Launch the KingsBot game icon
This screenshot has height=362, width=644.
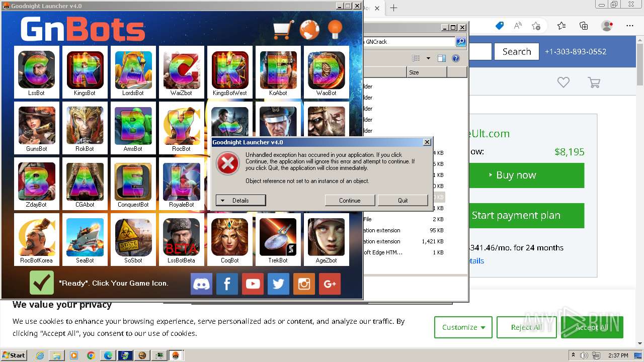(85, 71)
